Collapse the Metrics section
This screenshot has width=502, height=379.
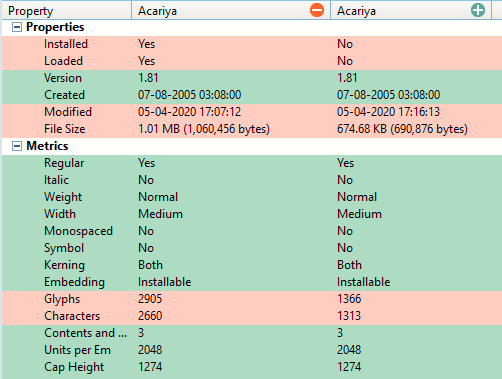(x=17, y=146)
